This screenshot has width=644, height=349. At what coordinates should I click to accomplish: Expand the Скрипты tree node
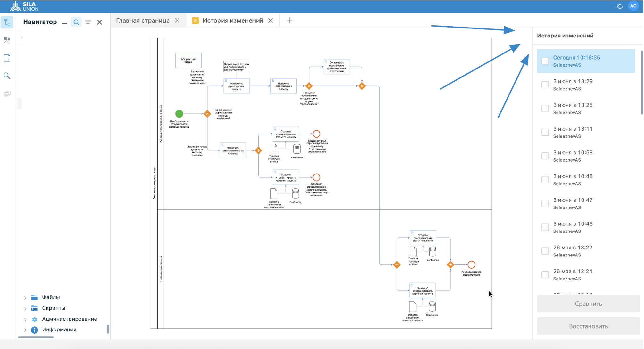click(25, 309)
